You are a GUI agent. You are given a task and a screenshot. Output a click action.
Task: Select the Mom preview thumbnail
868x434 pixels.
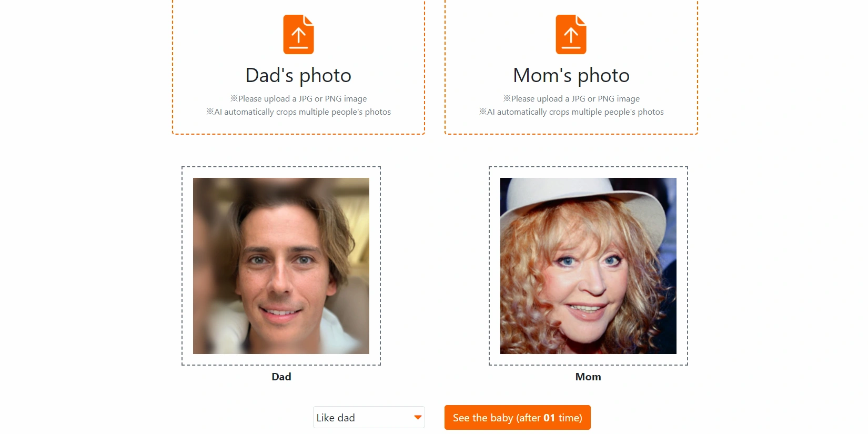click(x=588, y=266)
